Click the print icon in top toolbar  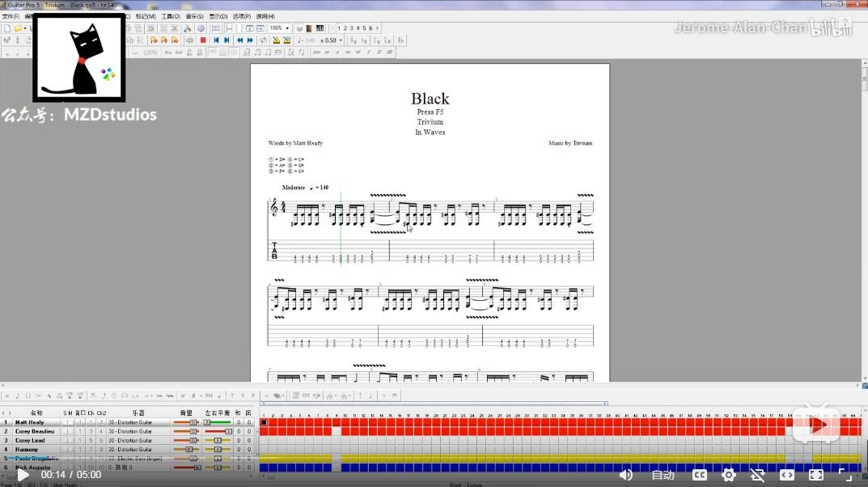coord(299,28)
